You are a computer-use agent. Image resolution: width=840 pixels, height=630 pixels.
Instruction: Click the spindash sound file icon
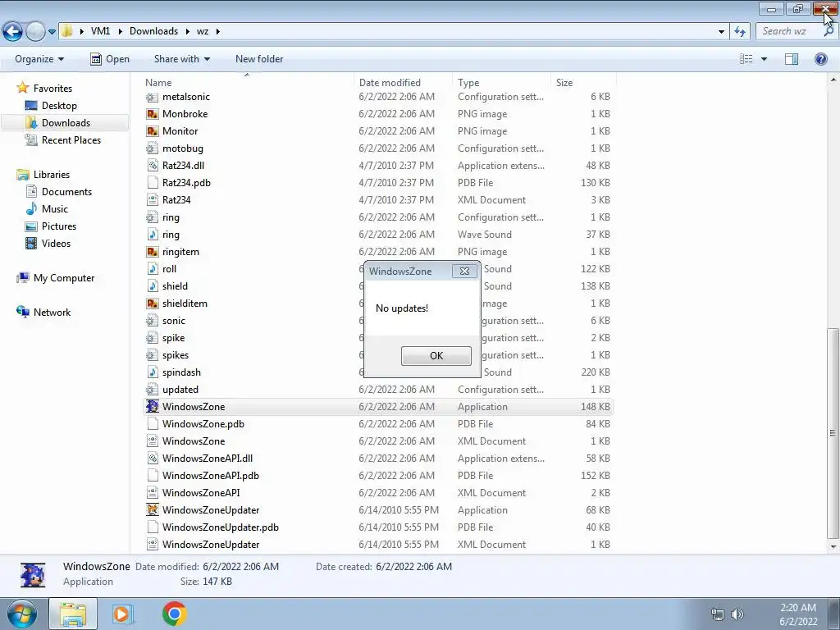152,372
